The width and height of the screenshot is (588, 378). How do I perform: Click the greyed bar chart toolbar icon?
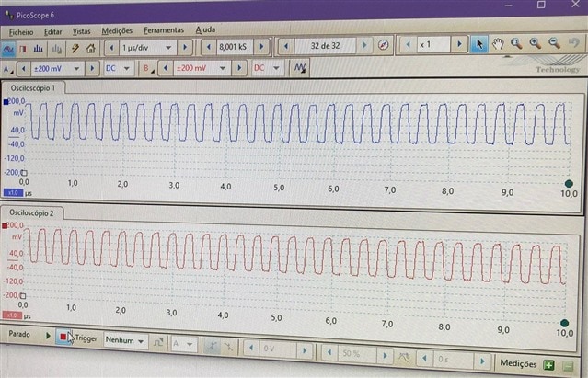pos(57,49)
